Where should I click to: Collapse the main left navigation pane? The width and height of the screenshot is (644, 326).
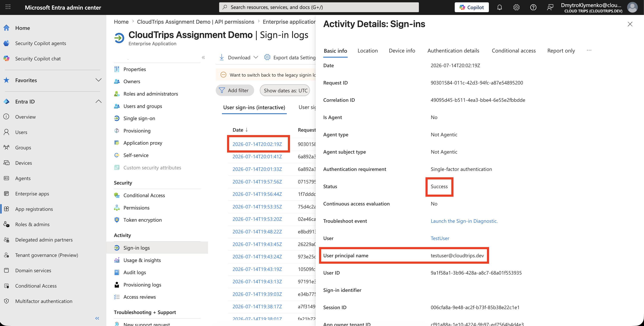pyautogui.click(x=97, y=318)
